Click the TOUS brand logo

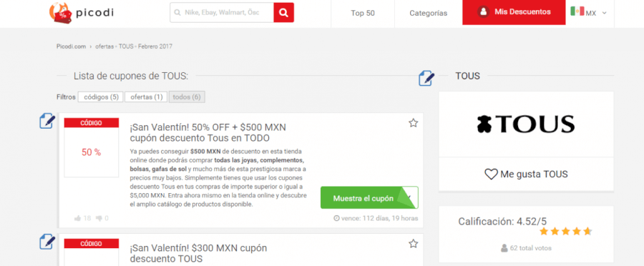(x=526, y=124)
